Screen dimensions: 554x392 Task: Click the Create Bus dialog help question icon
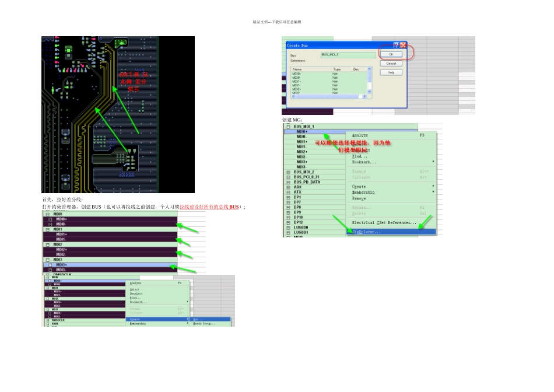(397, 45)
